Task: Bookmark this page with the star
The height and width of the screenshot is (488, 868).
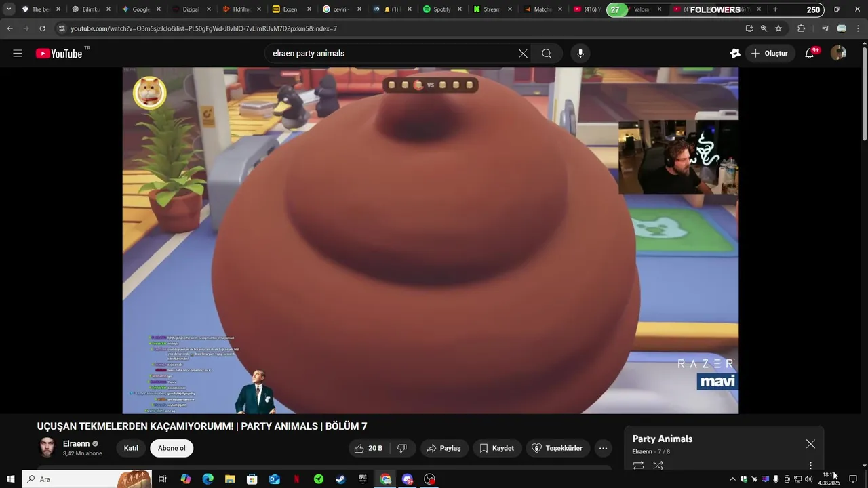Action: (x=778, y=28)
